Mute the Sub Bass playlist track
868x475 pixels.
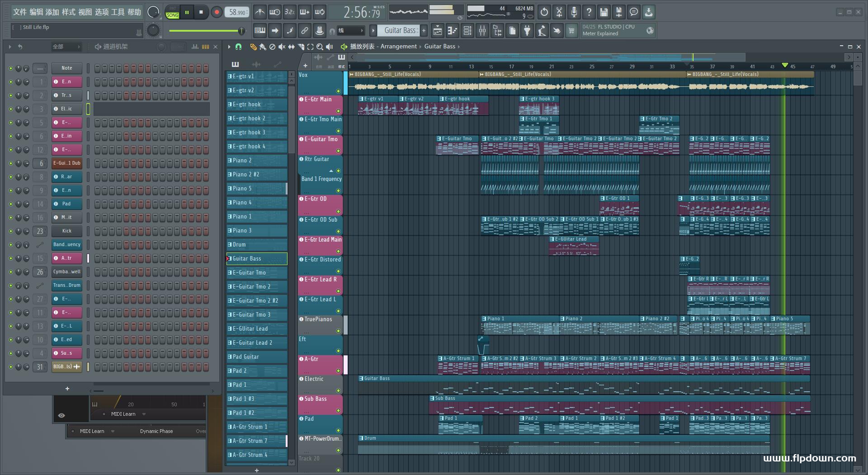338,411
